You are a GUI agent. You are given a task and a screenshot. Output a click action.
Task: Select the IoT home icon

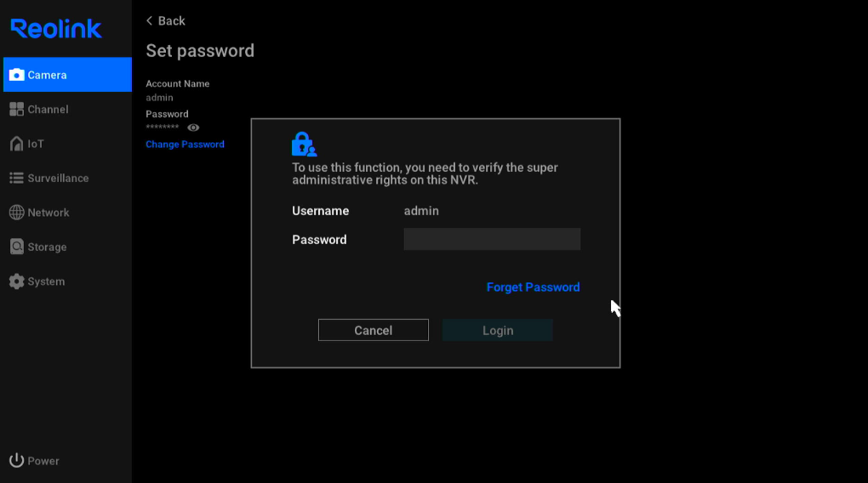point(17,144)
